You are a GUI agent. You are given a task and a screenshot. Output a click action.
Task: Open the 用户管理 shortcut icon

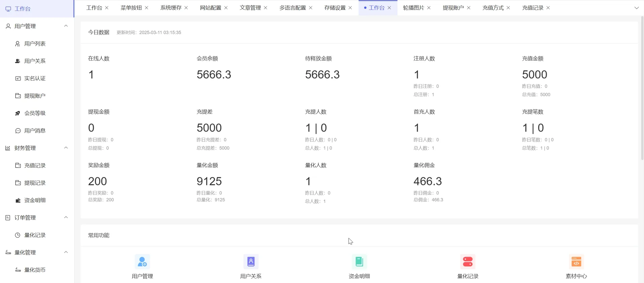click(x=142, y=262)
